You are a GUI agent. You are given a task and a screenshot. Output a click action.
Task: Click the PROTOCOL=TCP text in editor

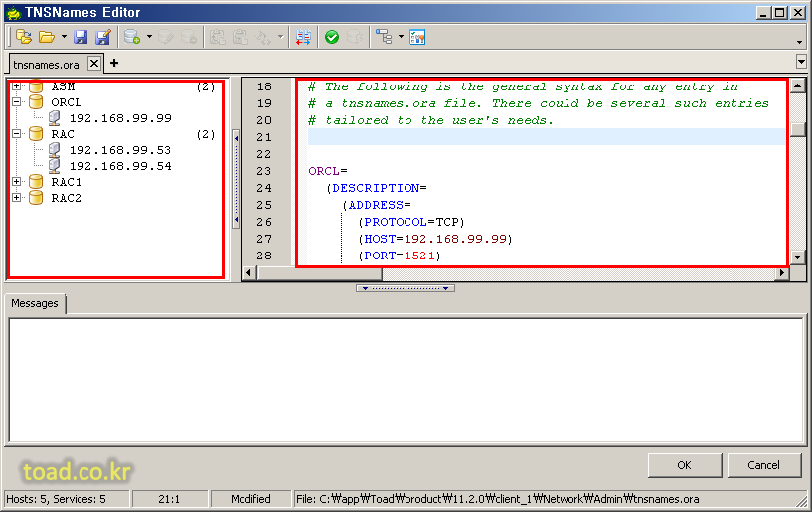click(411, 222)
